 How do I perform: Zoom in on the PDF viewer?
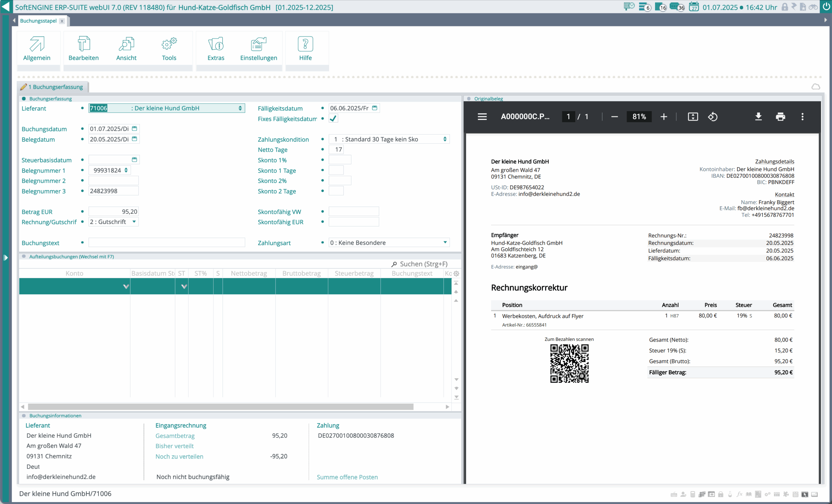664,117
